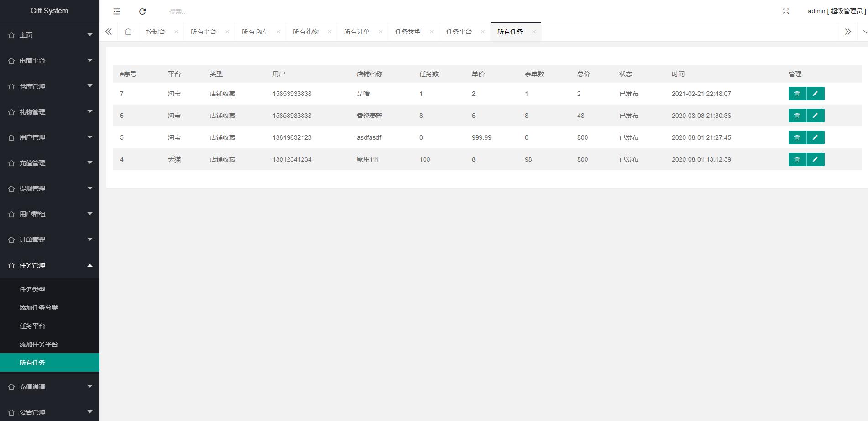Expand the 订单管理 sidebar menu
Screen dimensions: 868x421
coord(50,240)
